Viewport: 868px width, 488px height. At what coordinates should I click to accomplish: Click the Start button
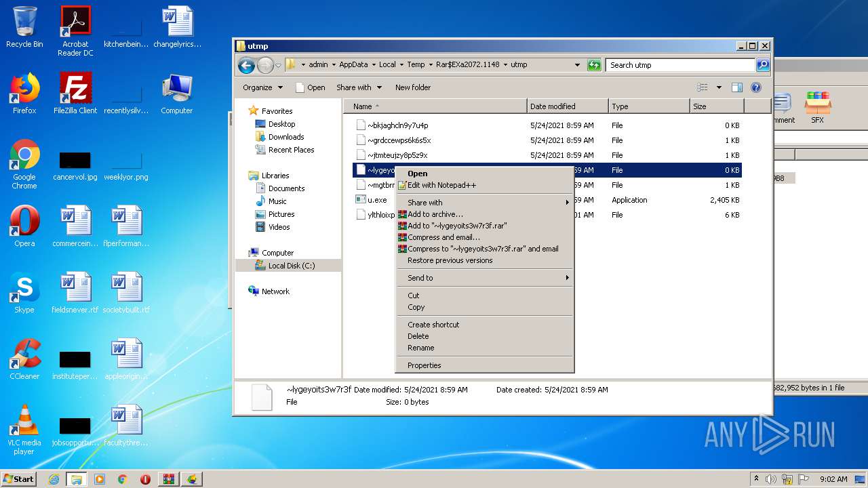coord(19,479)
